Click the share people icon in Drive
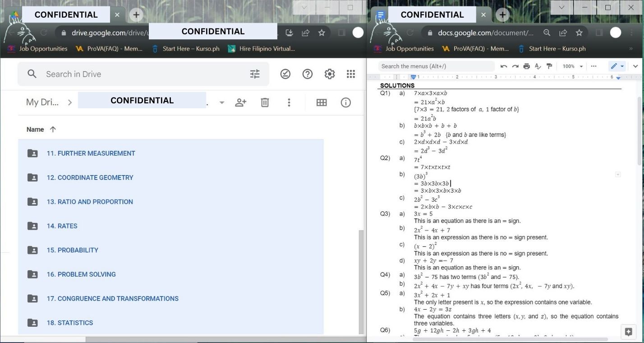 click(241, 102)
